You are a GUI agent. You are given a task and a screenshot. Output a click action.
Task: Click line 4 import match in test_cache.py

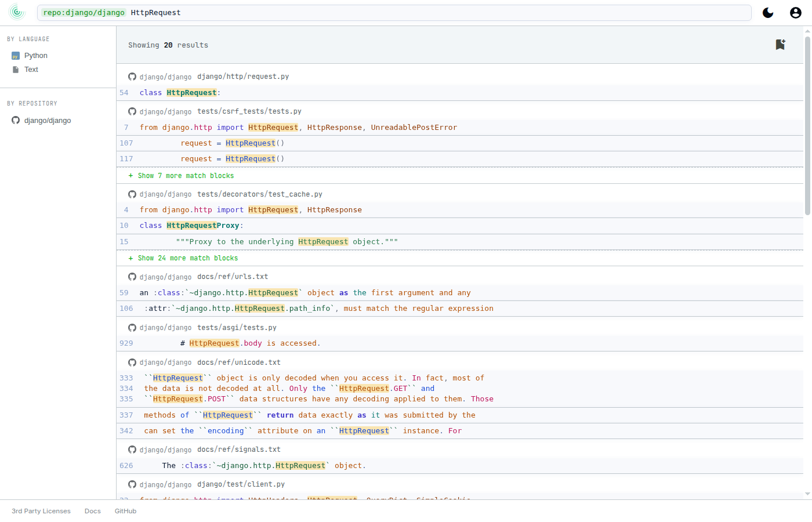tap(460, 210)
